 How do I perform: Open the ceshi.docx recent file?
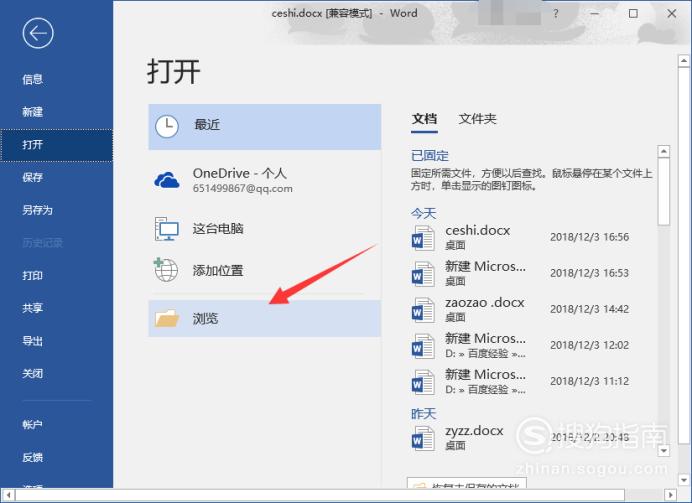530,237
